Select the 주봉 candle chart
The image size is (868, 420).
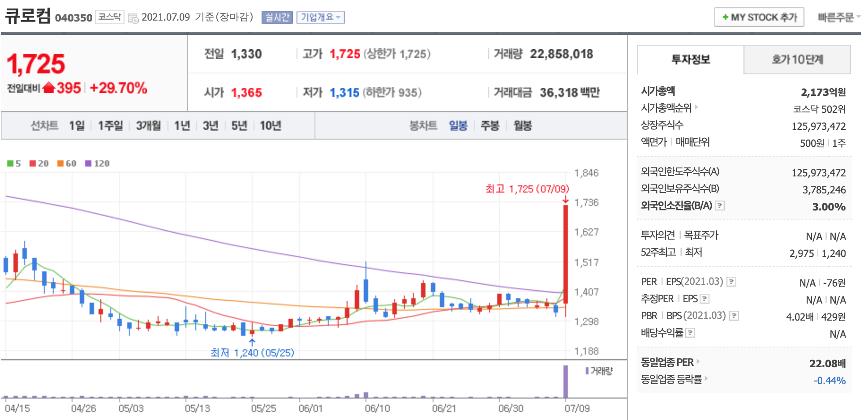click(x=490, y=126)
